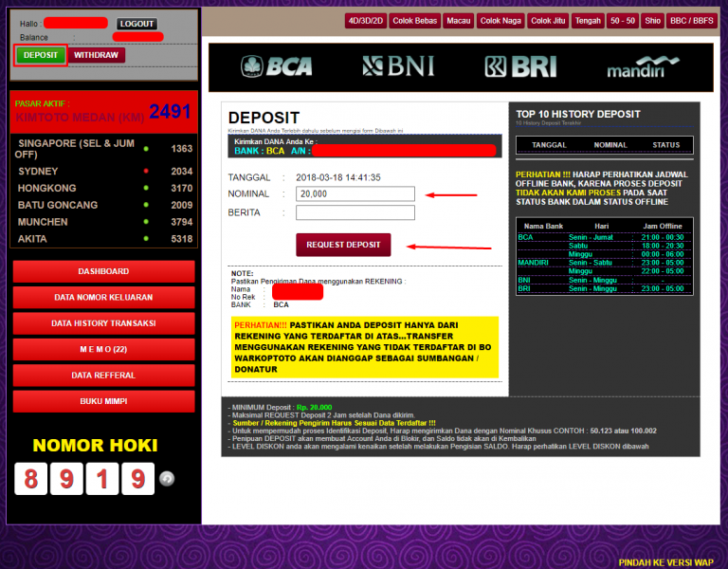
Task: Click lucky number tile showing 8
Action: tap(30, 479)
